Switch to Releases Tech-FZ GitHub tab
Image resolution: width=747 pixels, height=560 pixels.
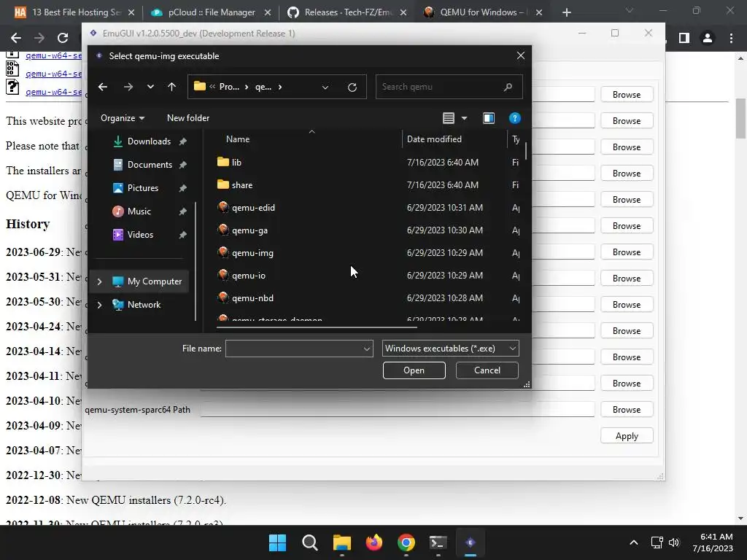pyautogui.click(x=347, y=12)
